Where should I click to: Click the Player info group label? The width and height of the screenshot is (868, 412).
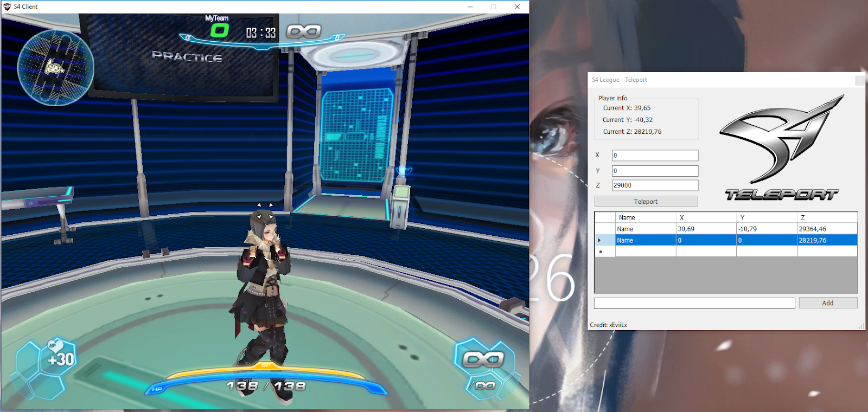pyautogui.click(x=612, y=98)
